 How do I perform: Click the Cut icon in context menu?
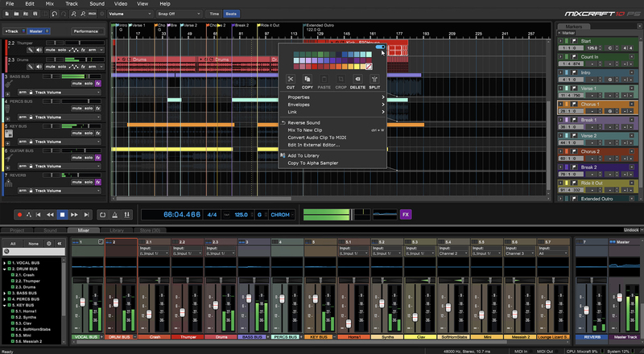(x=291, y=80)
